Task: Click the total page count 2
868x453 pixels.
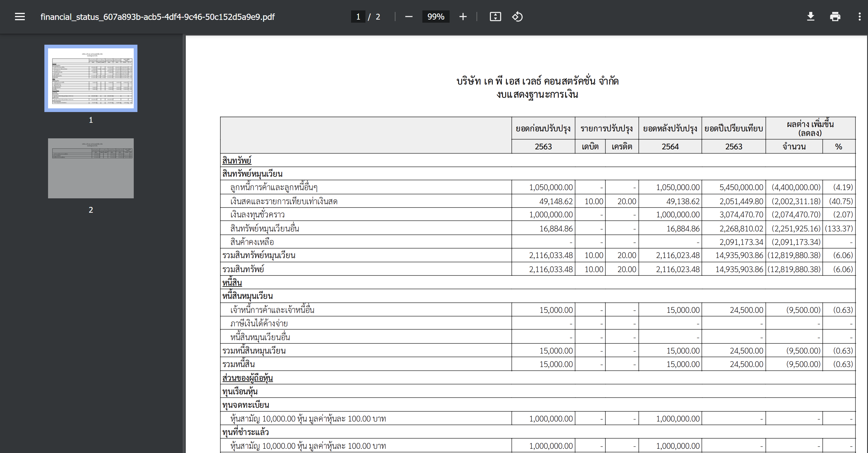Action: [378, 17]
